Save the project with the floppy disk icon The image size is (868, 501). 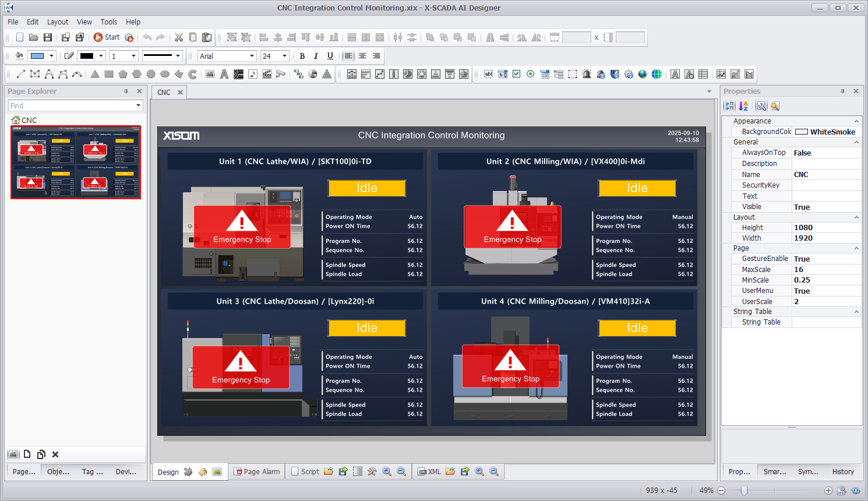(48, 37)
